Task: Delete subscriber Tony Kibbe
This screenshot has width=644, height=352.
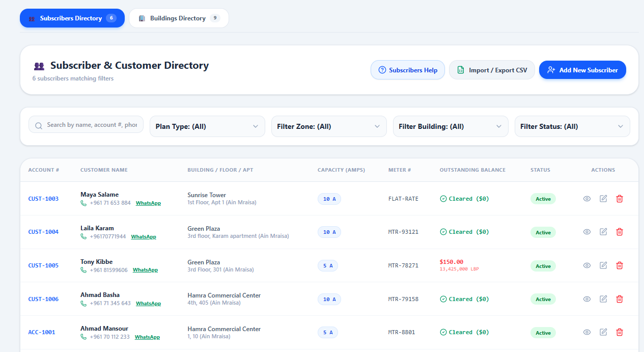Action: click(620, 265)
